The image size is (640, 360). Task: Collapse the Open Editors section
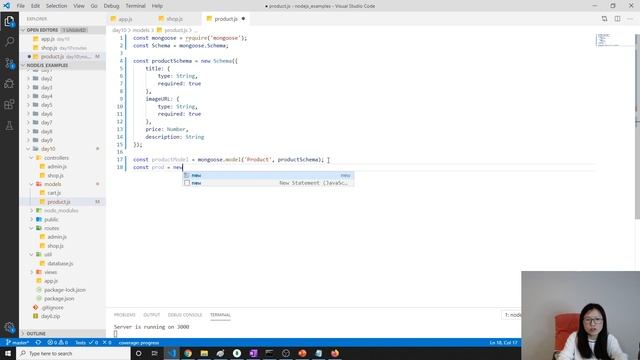coord(61,30)
